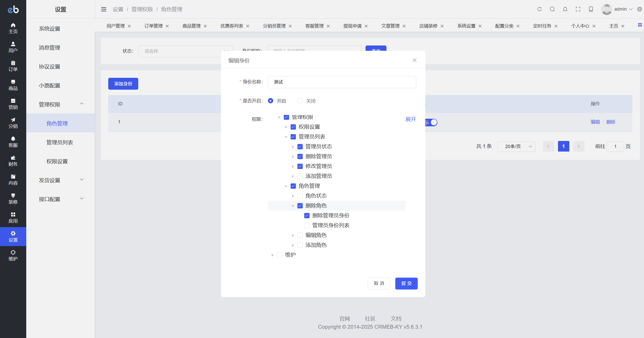Click the notification bell icon

coord(565,9)
